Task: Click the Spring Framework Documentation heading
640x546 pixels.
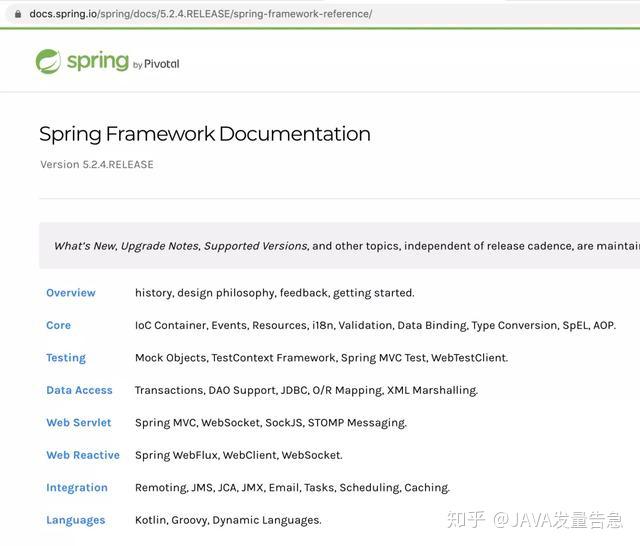Action: tap(205, 134)
